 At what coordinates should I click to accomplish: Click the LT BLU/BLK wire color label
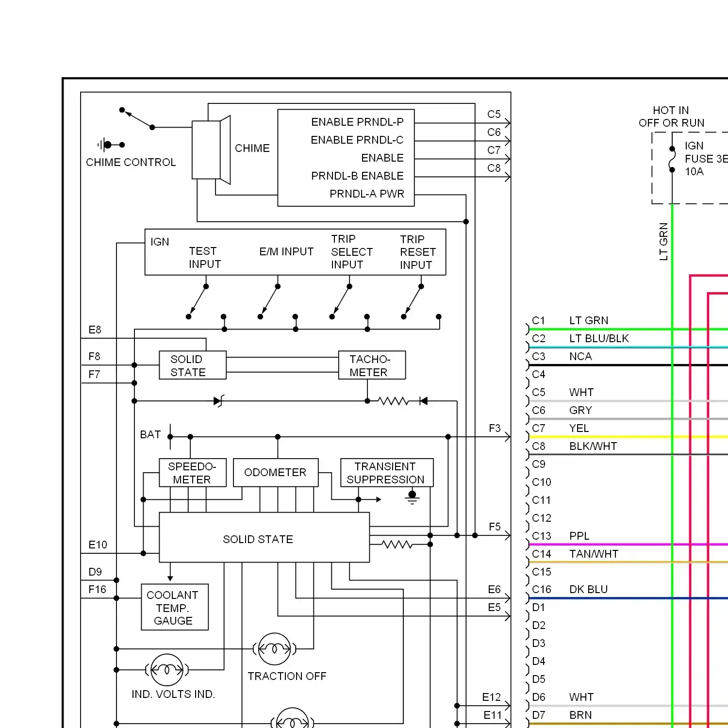click(599, 338)
